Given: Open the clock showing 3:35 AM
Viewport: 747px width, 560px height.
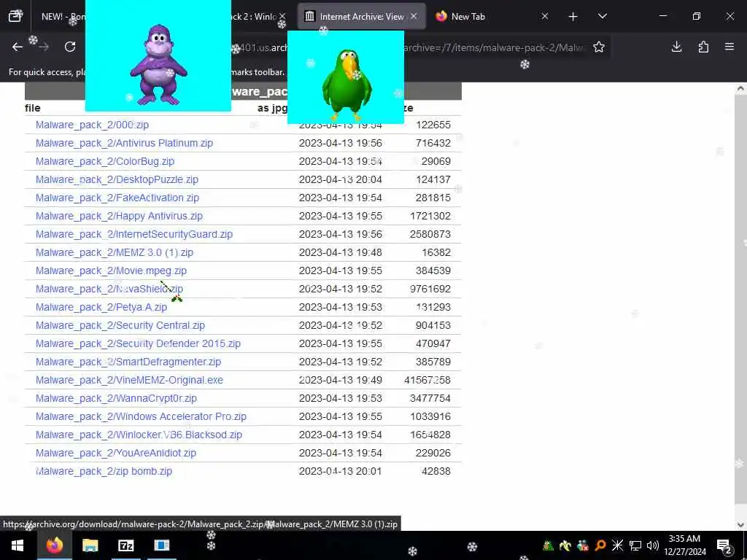Looking at the screenshot, I should pyautogui.click(x=684, y=545).
